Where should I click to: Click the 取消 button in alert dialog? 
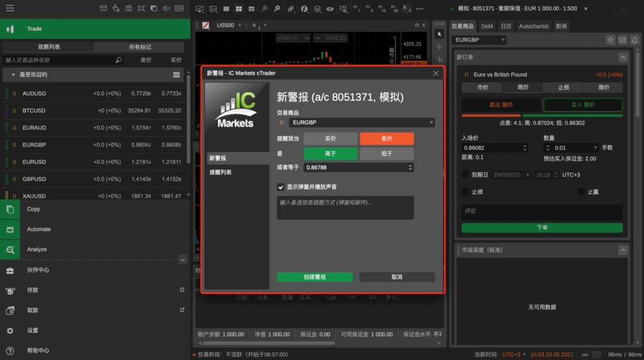click(x=397, y=277)
